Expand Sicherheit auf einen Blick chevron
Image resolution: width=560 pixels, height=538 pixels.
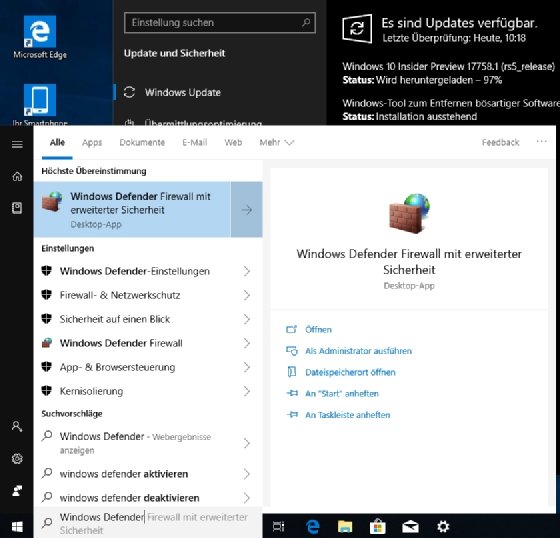click(x=247, y=319)
